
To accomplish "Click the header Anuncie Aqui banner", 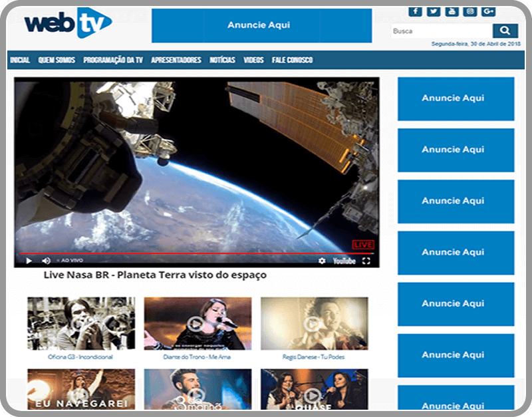I will (261, 25).
